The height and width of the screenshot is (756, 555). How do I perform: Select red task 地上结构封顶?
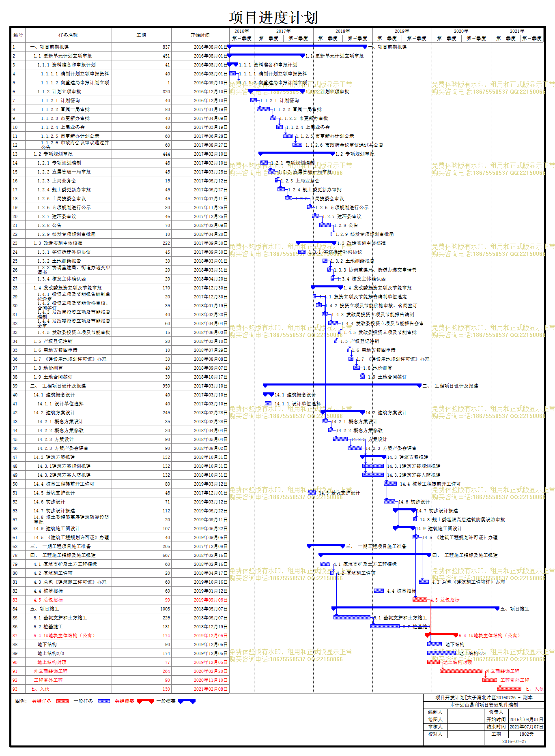[120, 662]
